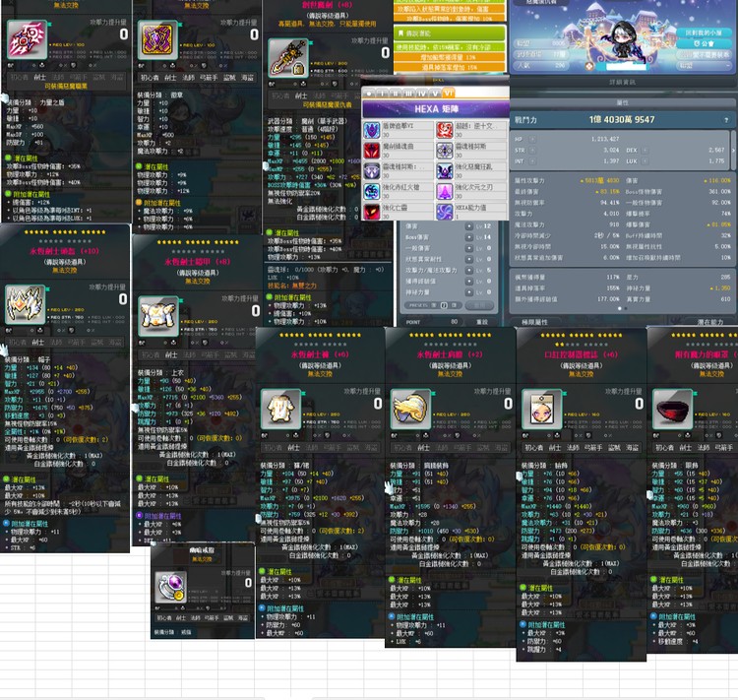
Task: Switch to skill tab II
Action: pyautogui.click(x=396, y=94)
